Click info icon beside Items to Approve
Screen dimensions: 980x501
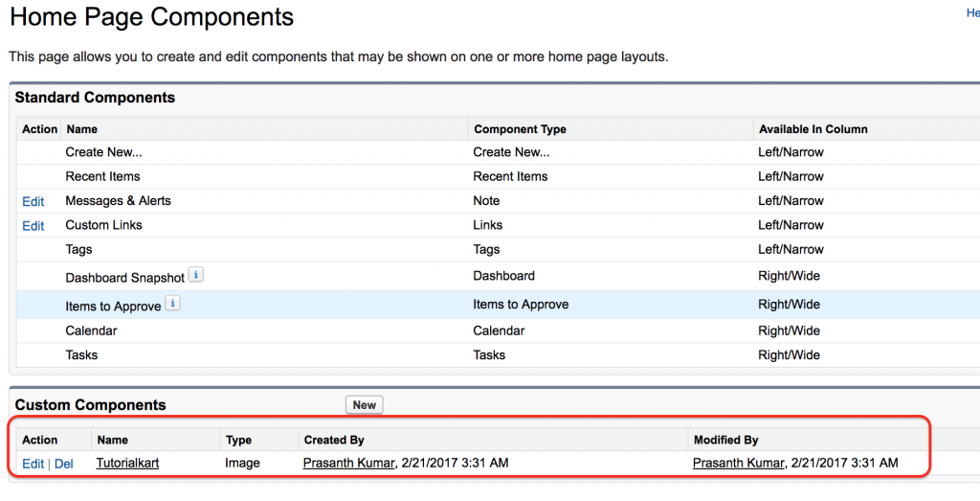click(x=172, y=304)
